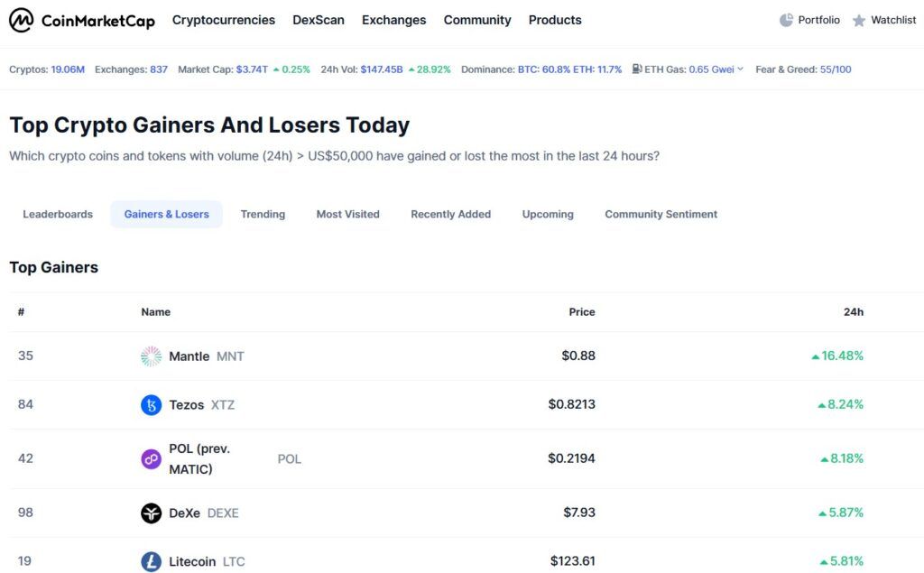The height and width of the screenshot is (573, 924).
Task: Expand the ETH Gas Gwei dropdown
Action: tap(740, 69)
